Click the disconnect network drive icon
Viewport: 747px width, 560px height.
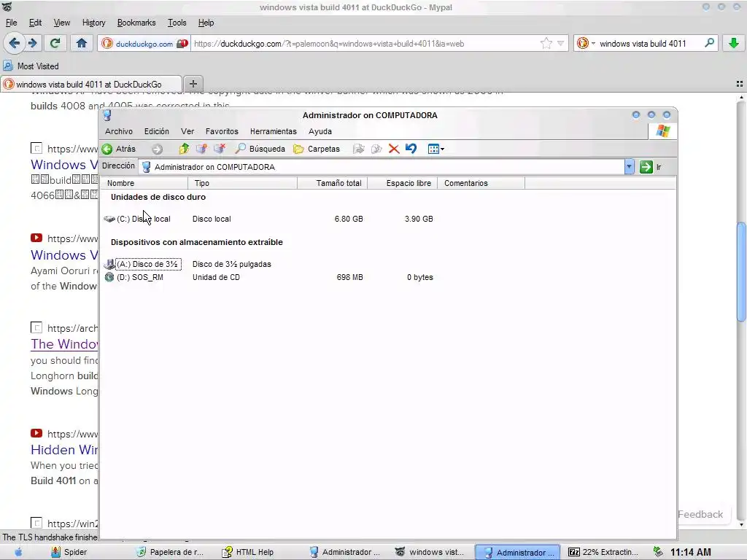220,149
